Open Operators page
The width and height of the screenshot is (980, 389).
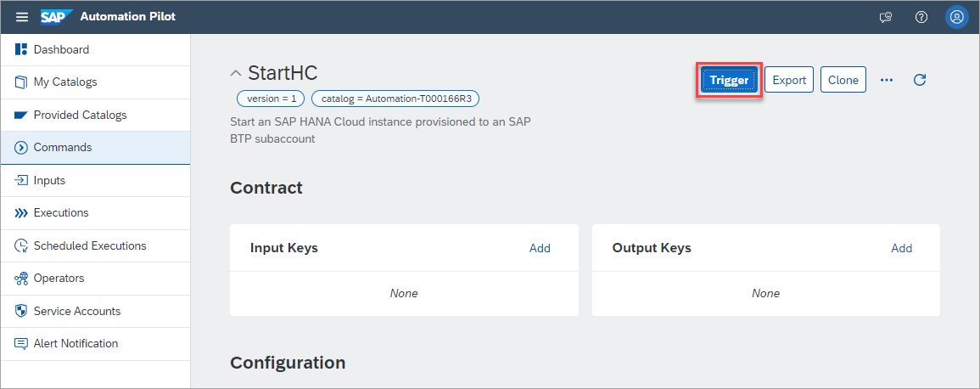(95, 279)
